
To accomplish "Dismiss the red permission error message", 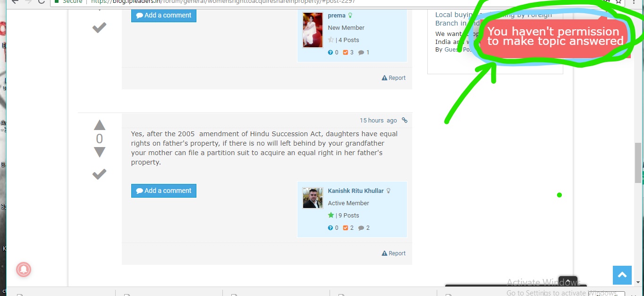I will tap(555, 37).
